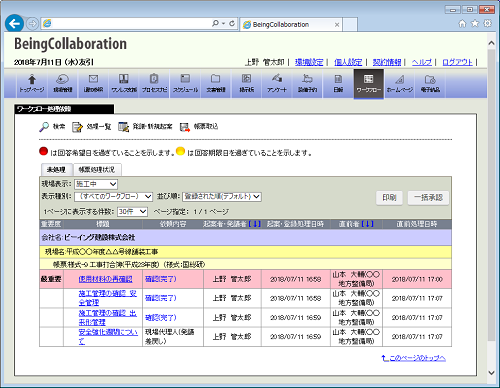Click the address bar search magnifier

215,23
